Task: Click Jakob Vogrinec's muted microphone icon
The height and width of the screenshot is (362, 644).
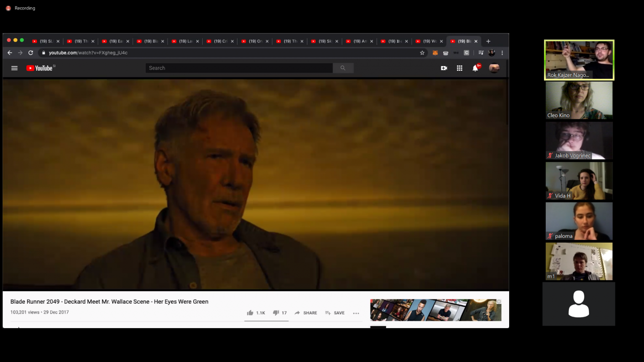Action: pos(550,155)
